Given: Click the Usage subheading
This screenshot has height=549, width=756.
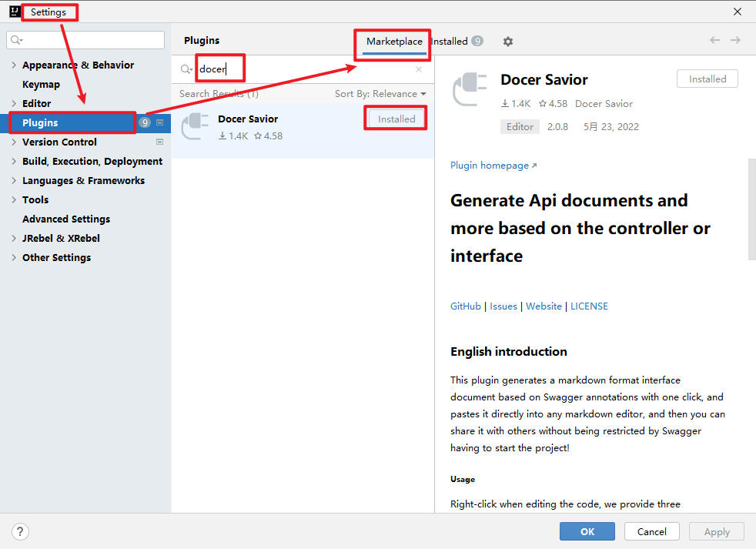Looking at the screenshot, I should pos(463,480).
